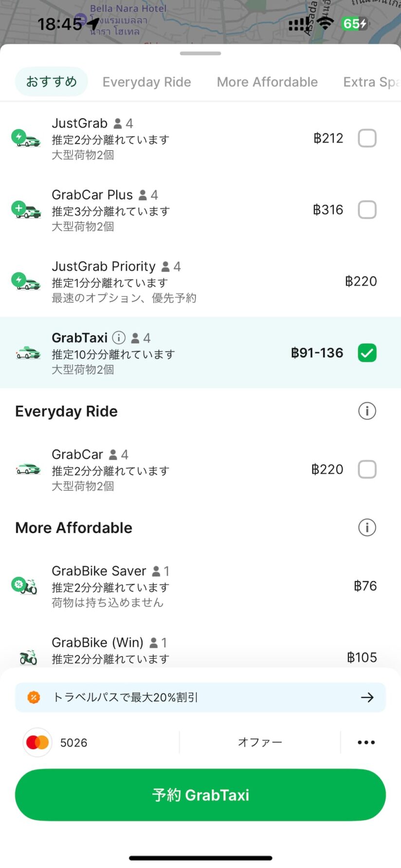The height and width of the screenshot is (868, 401).
Task: Show info for More Affordable section
Action: (367, 528)
